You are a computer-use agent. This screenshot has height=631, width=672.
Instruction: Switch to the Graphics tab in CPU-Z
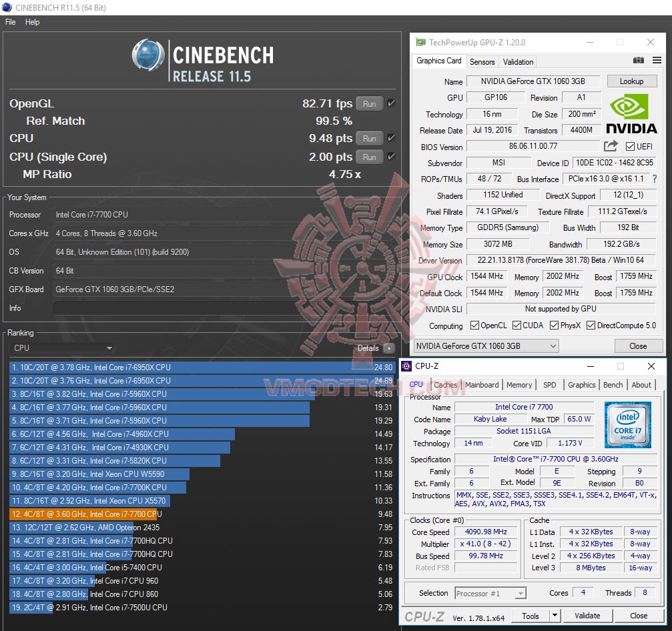click(x=581, y=385)
